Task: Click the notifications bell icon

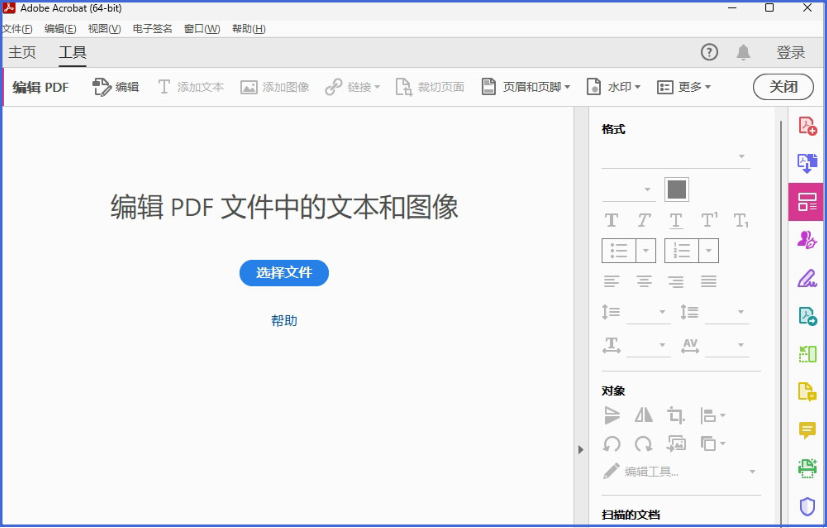Action: (x=743, y=52)
